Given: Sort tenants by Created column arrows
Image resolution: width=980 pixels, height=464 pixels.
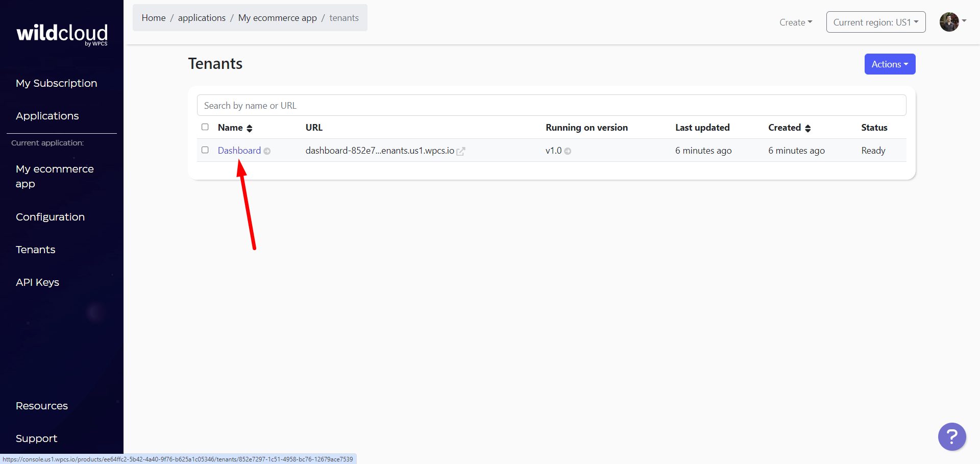Looking at the screenshot, I should pos(807,128).
